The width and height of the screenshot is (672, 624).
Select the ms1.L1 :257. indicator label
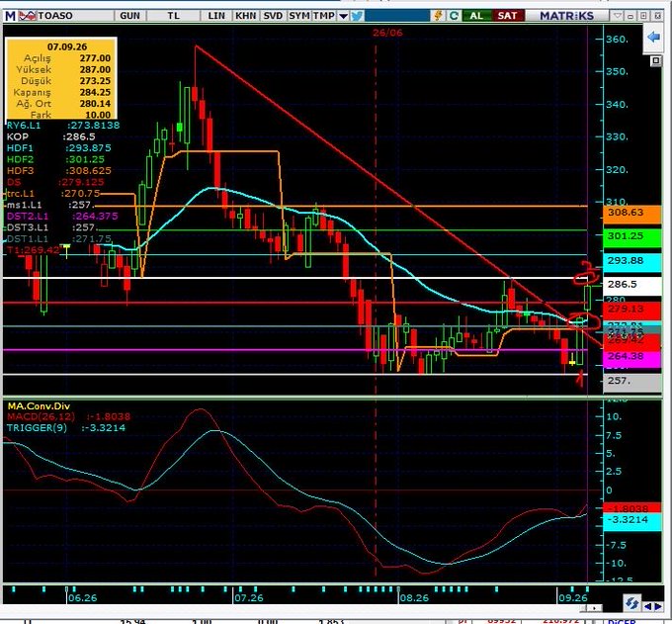pyautogui.click(x=49, y=205)
